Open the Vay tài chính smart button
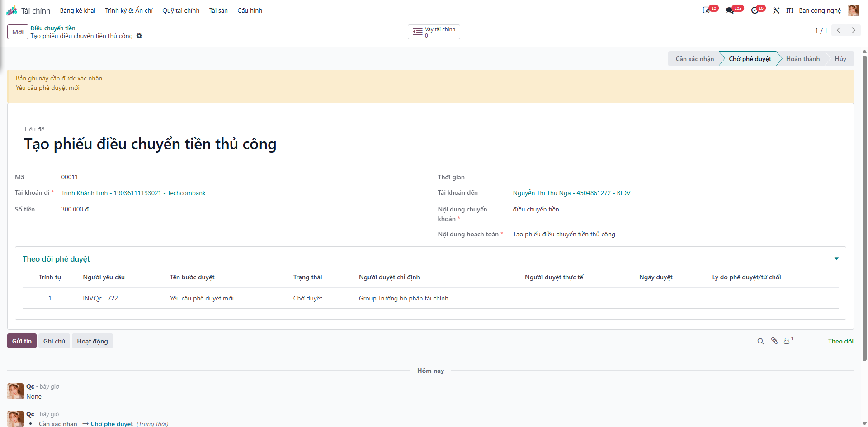868x427 pixels. (x=434, y=32)
